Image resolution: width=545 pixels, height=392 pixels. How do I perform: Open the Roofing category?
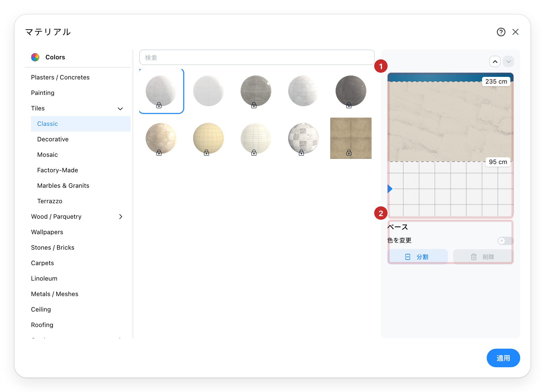point(42,325)
